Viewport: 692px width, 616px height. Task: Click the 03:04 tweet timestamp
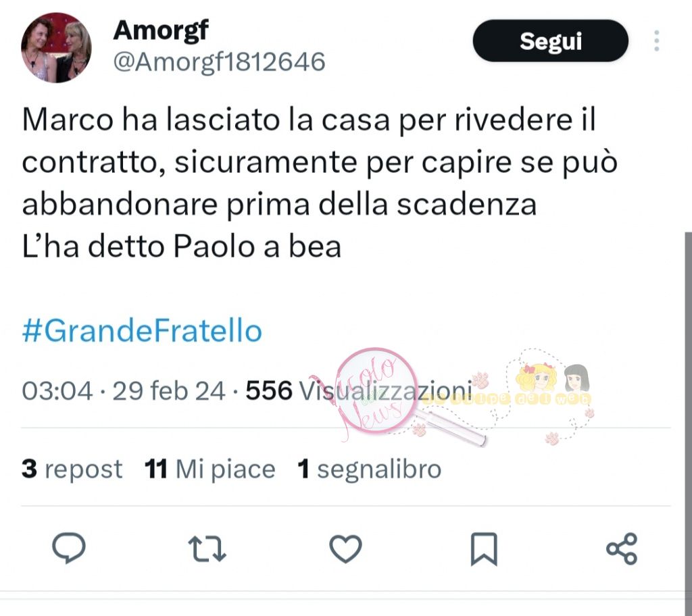pyautogui.click(x=57, y=390)
